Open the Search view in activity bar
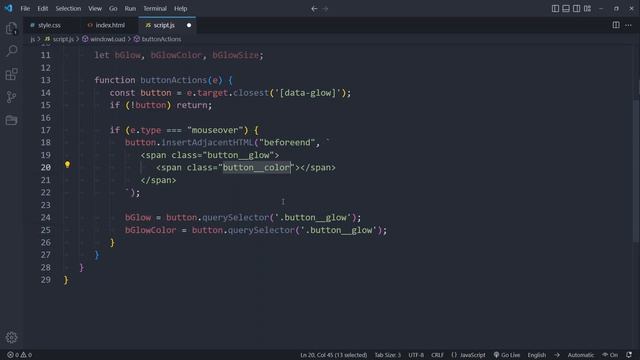Image resolution: width=640 pixels, height=360 pixels. [11, 51]
